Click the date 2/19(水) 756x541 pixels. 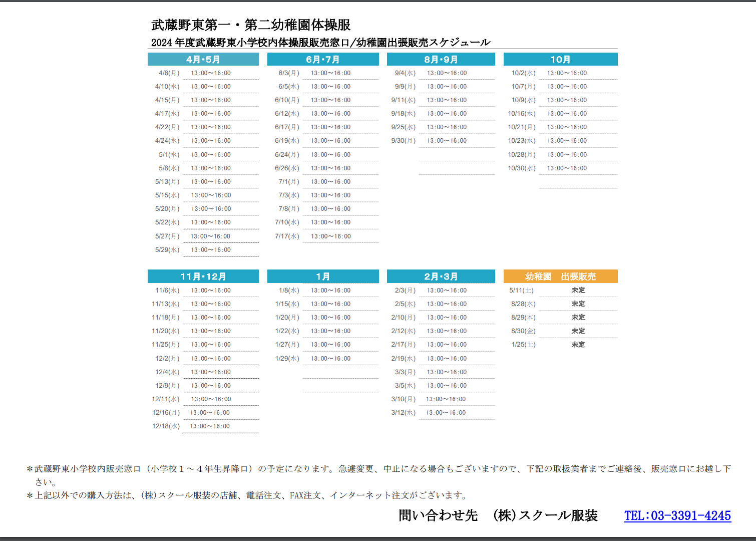pos(404,359)
